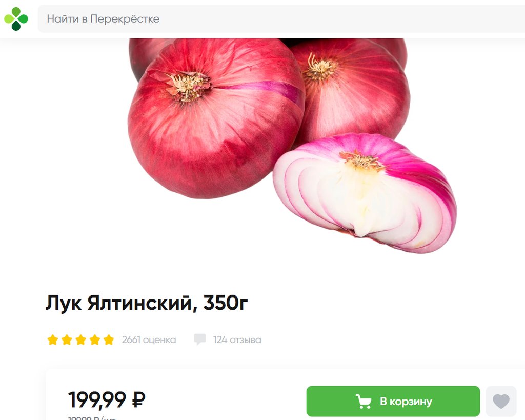Viewport: 525px width, 420px height.
Task: Toggle the heart favorite button
Action: coord(501,401)
